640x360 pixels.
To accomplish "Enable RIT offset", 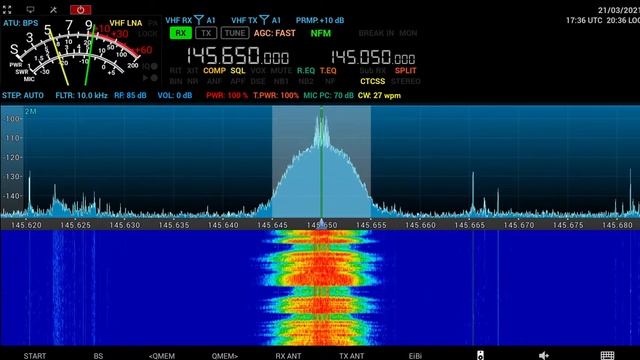I will 176,71.
